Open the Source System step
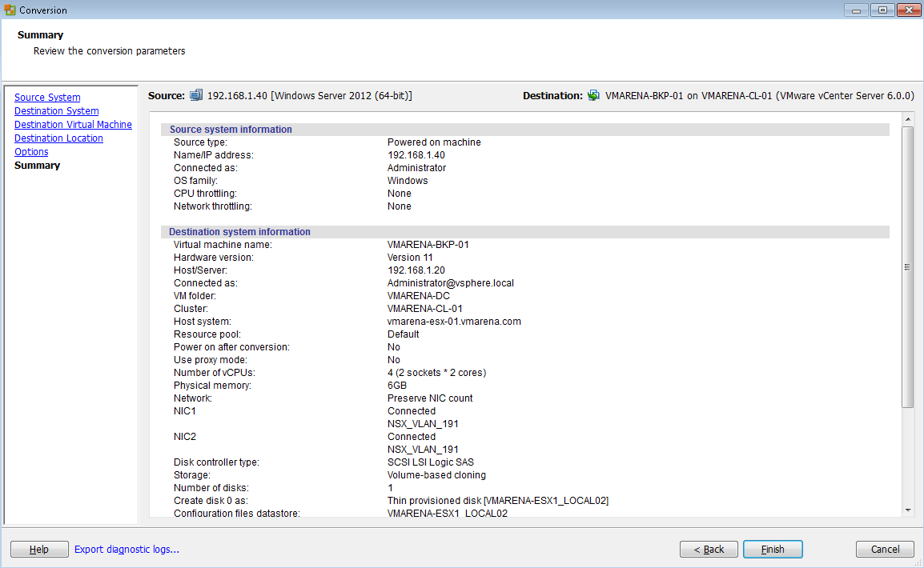This screenshot has height=568, width=924. pos(47,97)
